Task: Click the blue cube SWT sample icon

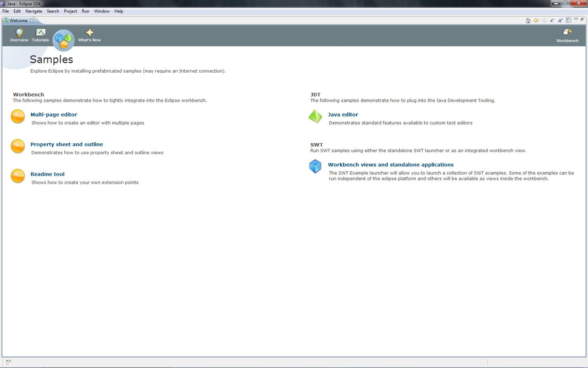Action: (x=315, y=166)
